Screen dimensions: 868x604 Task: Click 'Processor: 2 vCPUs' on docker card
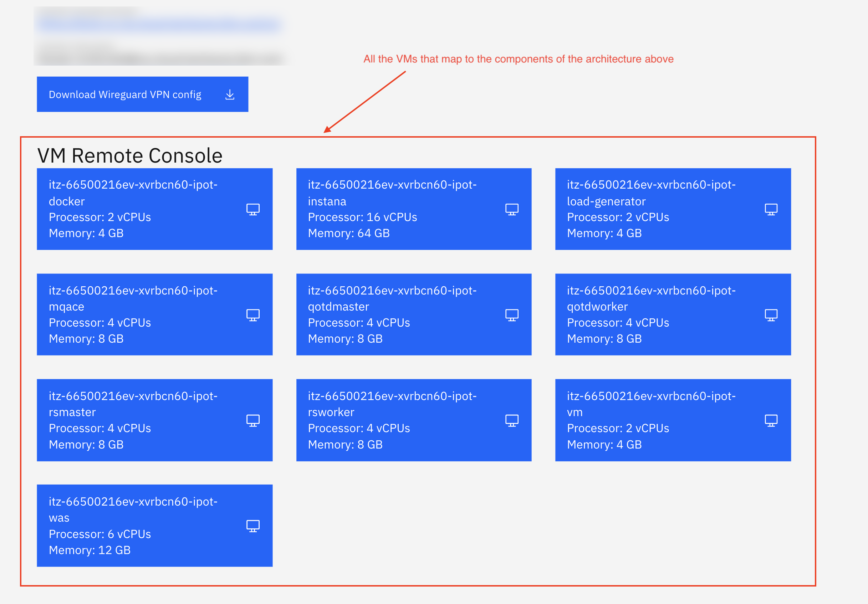(100, 217)
